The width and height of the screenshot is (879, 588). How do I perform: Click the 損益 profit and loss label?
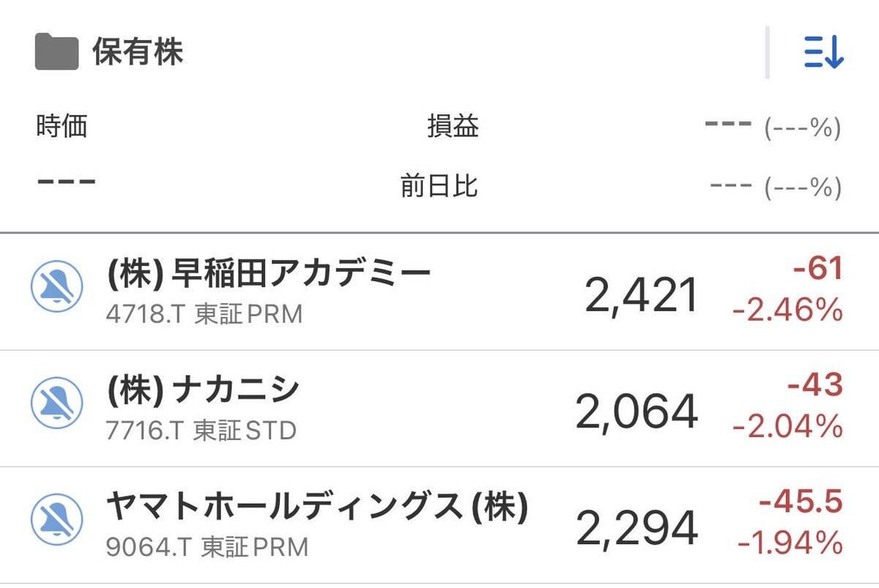(453, 127)
